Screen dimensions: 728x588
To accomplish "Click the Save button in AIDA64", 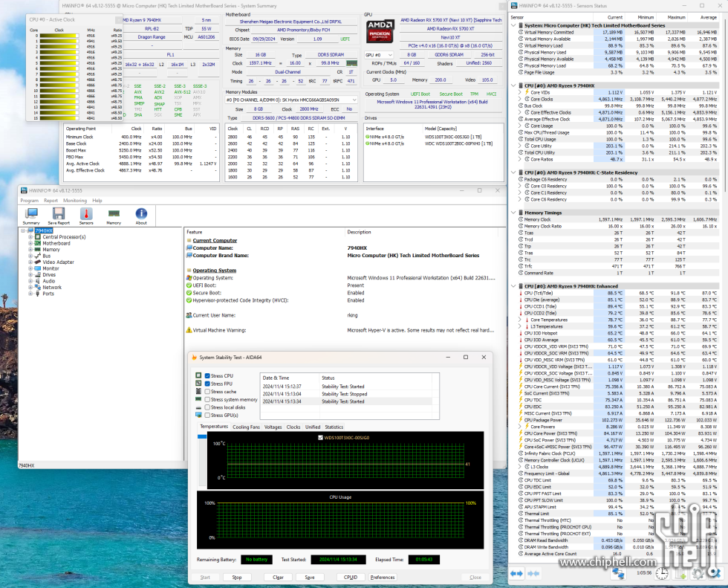I will click(310, 578).
